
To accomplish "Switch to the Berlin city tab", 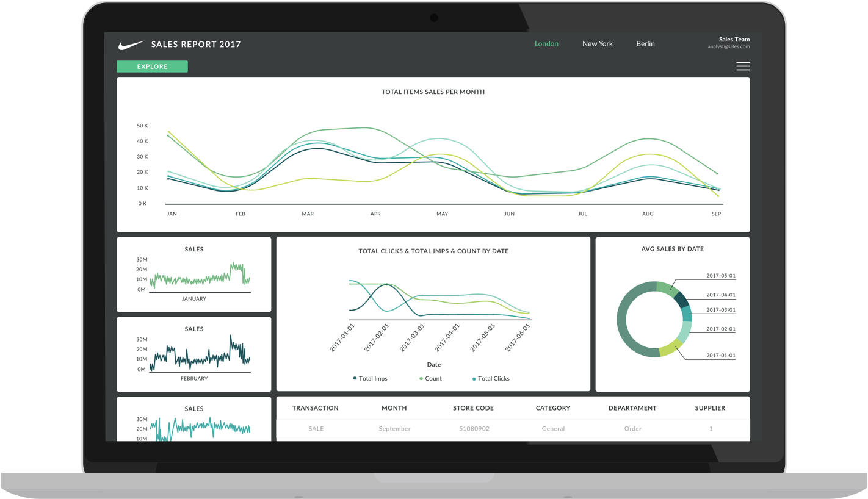I will click(645, 43).
